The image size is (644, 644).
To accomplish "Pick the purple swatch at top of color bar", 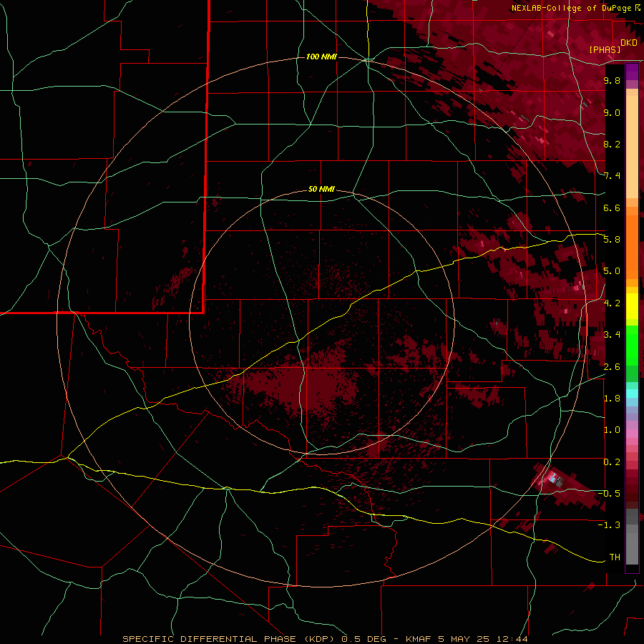I will pyautogui.click(x=632, y=72).
